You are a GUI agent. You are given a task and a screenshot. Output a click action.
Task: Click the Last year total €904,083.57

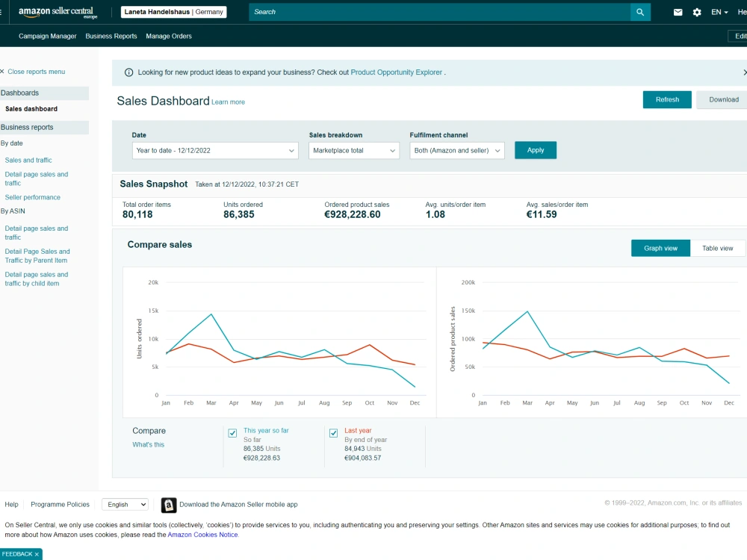click(x=362, y=458)
